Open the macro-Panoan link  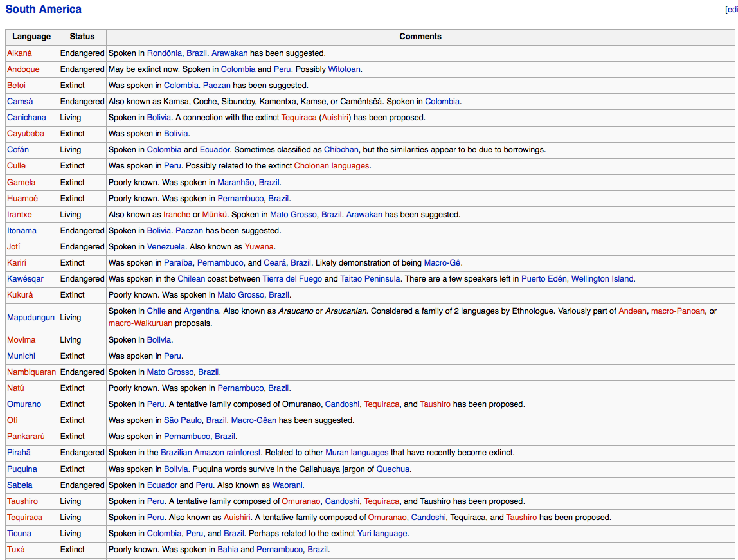point(678,311)
